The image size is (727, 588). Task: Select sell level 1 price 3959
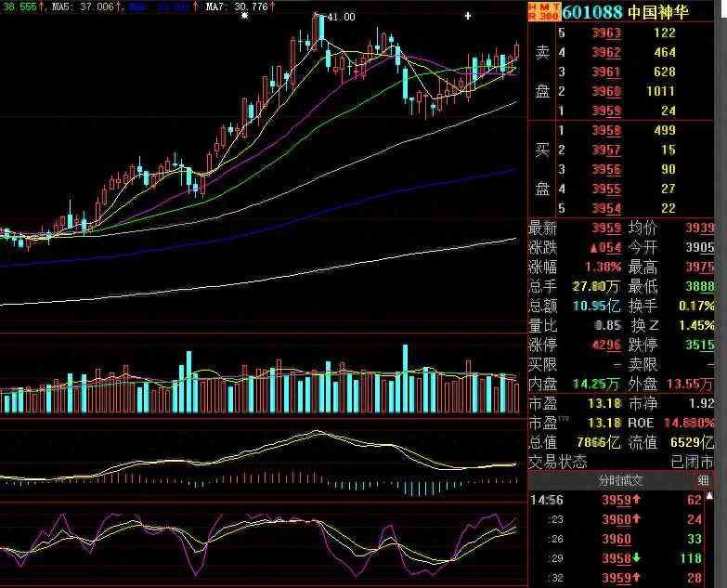click(606, 111)
